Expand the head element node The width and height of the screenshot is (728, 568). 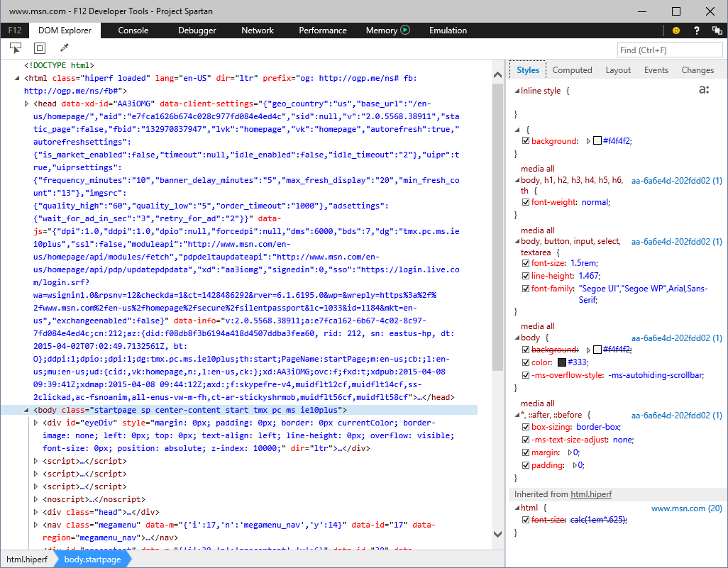click(x=28, y=104)
